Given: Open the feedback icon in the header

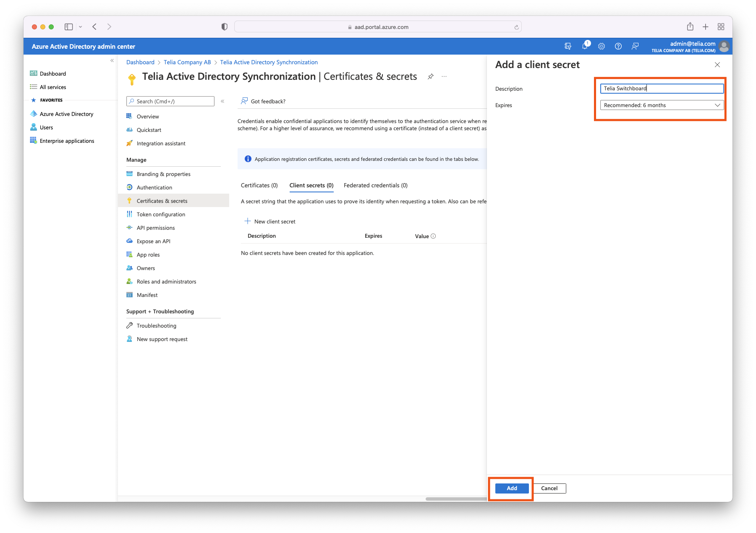Looking at the screenshot, I should [635, 46].
